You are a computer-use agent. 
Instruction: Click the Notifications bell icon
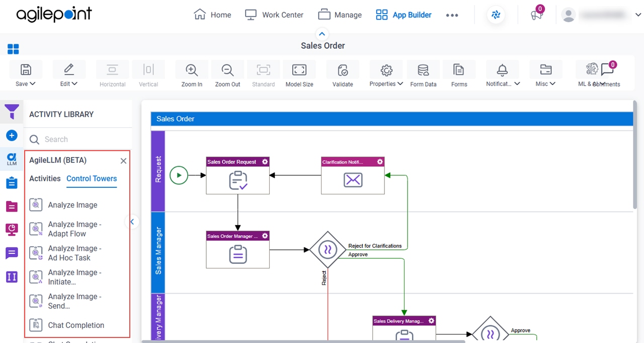pos(502,70)
